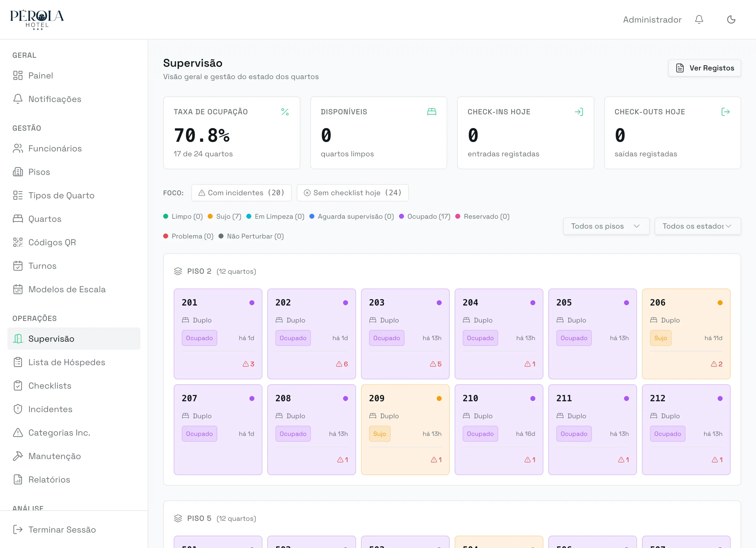Click Terminar Sessão to log out
756x548 pixels.
[74, 530]
